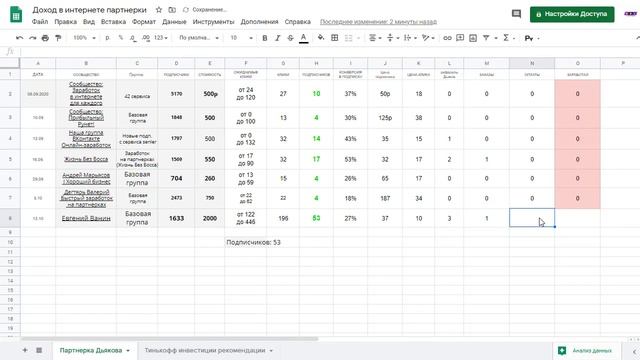This screenshot has height=360, width=640.
Task: Open the 123 number formats dropdown
Action: [x=161, y=38]
